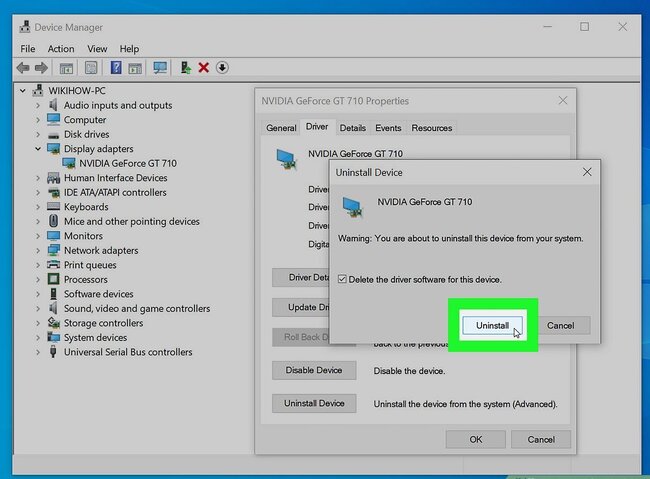Click the Update driver toolbar icon
This screenshot has height=479, width=650.
(x=185, y=68)
